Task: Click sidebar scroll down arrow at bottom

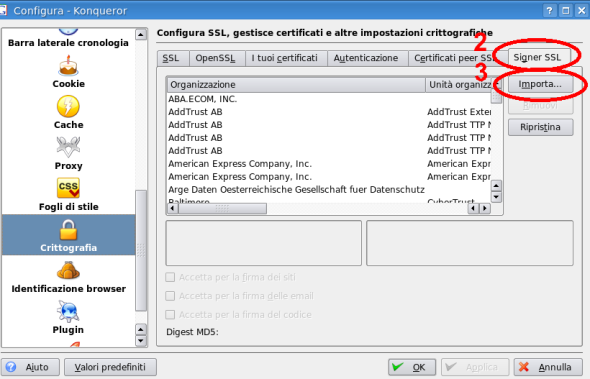Action: click(x=141, y=341)
